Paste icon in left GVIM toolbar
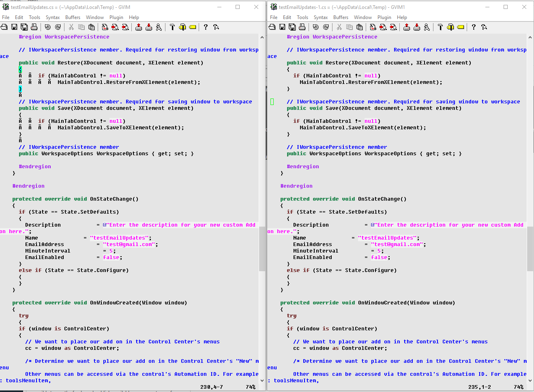The width and height of the screenshot is (534, 392). (x=92, y=27)
